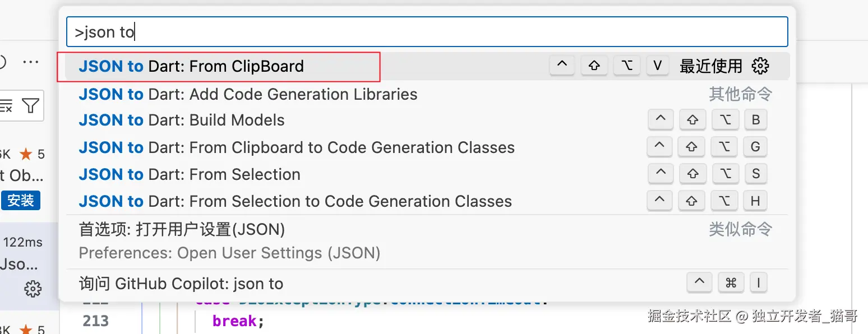The image size is (868, 334).
Task: Click the 安装 install button in the sidebar
Action: click(x=21, y=201)
